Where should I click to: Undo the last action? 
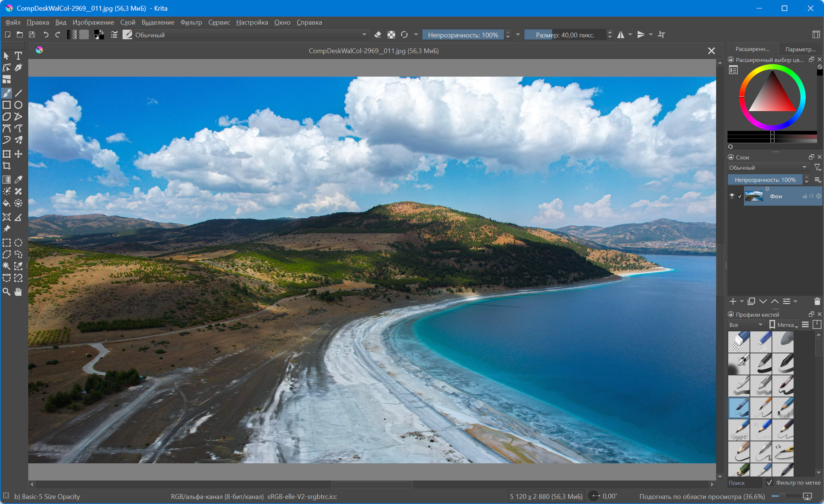coord(45,35)
